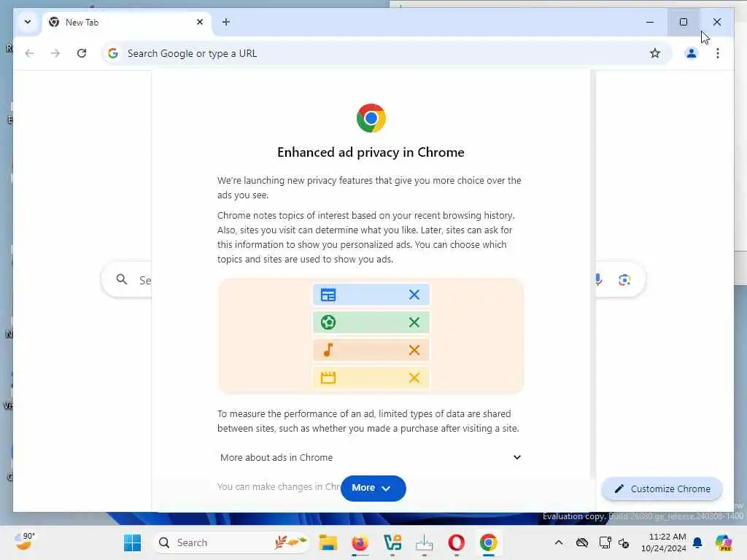This screenshot has width=747, height=560.
Task: Open the clock showing 11:22 AM
Action: 664,542
